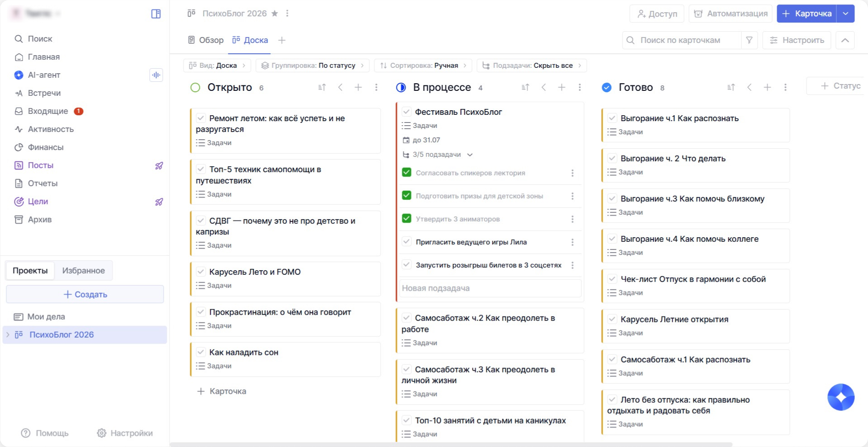Click Создать to create a project
The width and height of the screenshot is (868, 447).
tap(85, 294)
